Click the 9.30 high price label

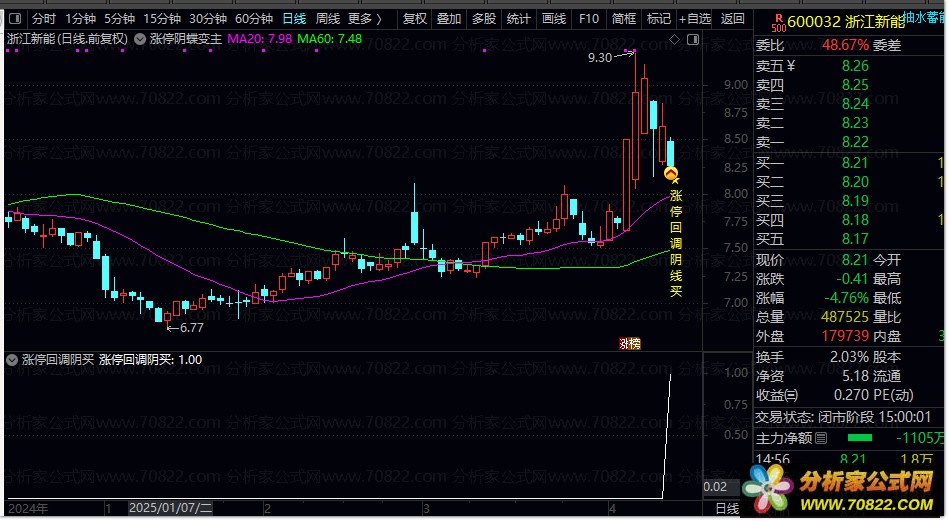(x=600, y=58)
